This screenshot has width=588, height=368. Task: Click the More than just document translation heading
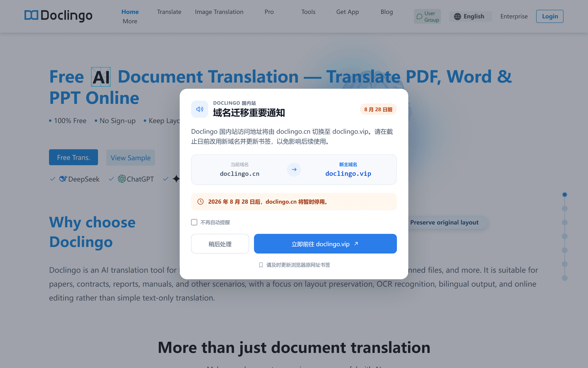[x=294, y=347]
